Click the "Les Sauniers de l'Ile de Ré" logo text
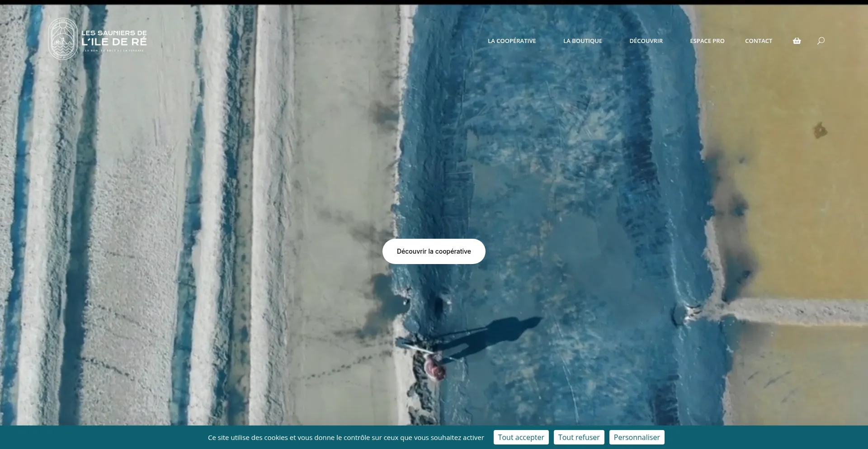The image size is (868, 449). (x=114, y=38)
